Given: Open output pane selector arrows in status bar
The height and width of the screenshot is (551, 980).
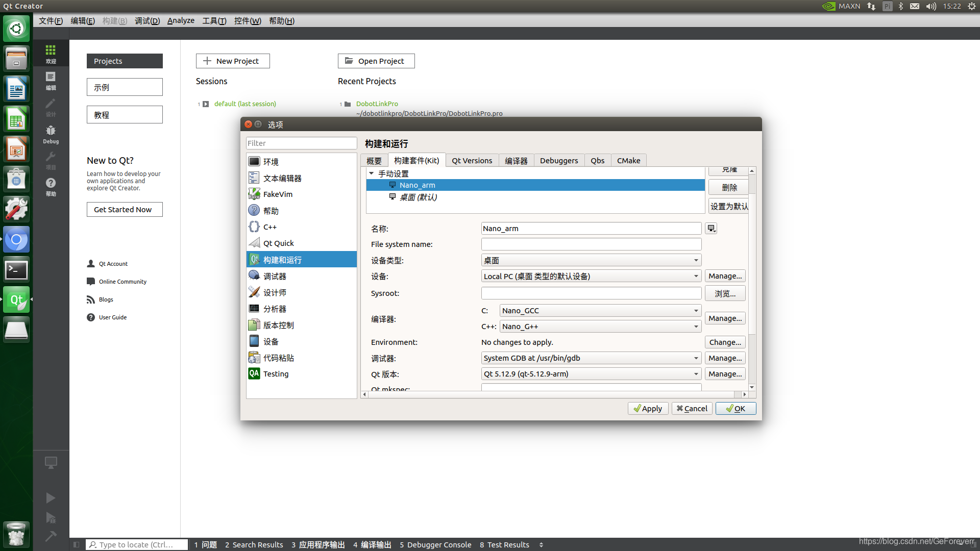Looking at the screenshot, I should click(x=541, y=544).
